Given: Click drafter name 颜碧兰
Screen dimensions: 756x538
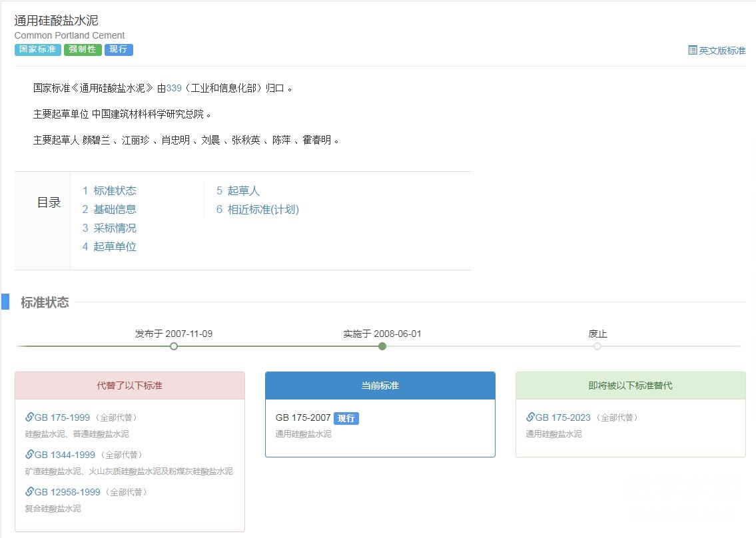Looking at the screenshot, I should (97, 140).
